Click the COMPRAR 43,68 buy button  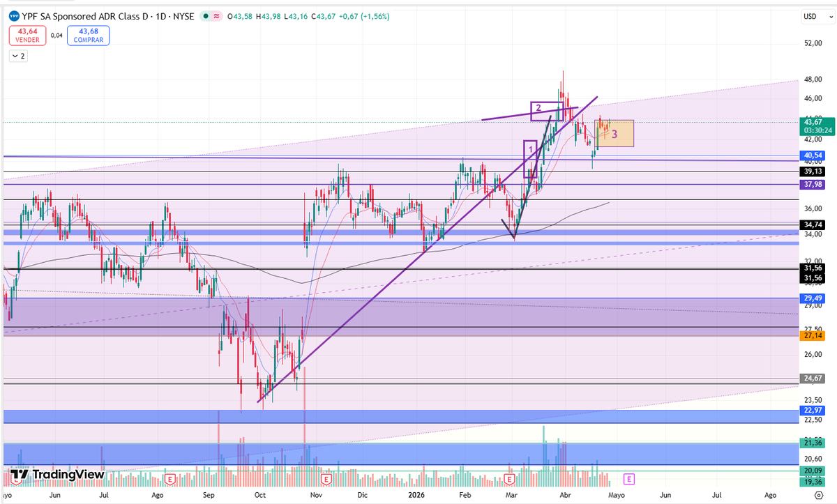tap(88, 35)
